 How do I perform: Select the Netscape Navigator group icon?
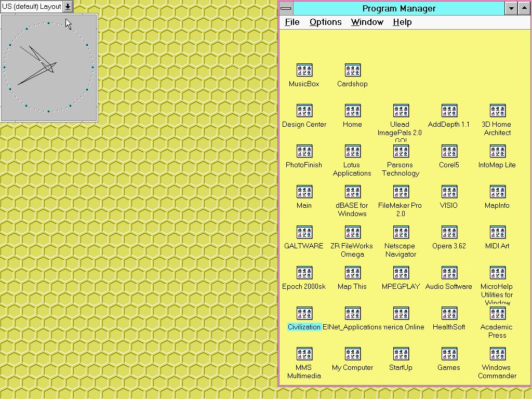tap(401, 232)
